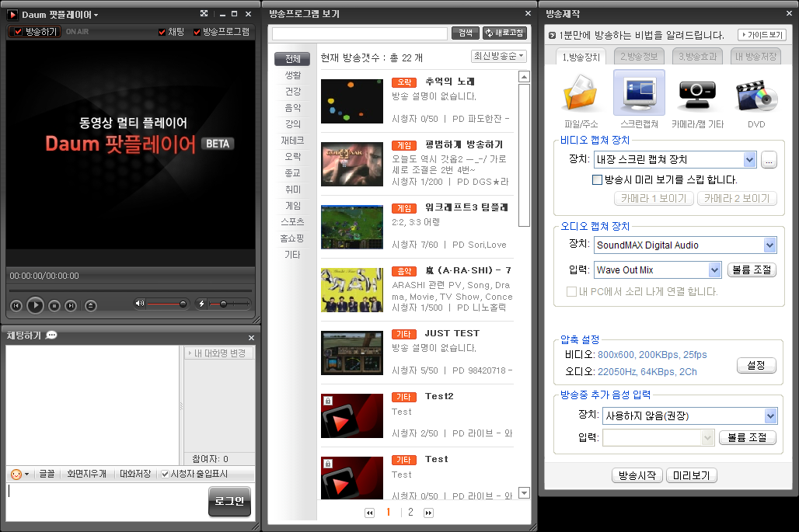Click 볼륨 조절 beside Wave Out Mix
The height and width of the screenshot is (532, 799).
752,269
